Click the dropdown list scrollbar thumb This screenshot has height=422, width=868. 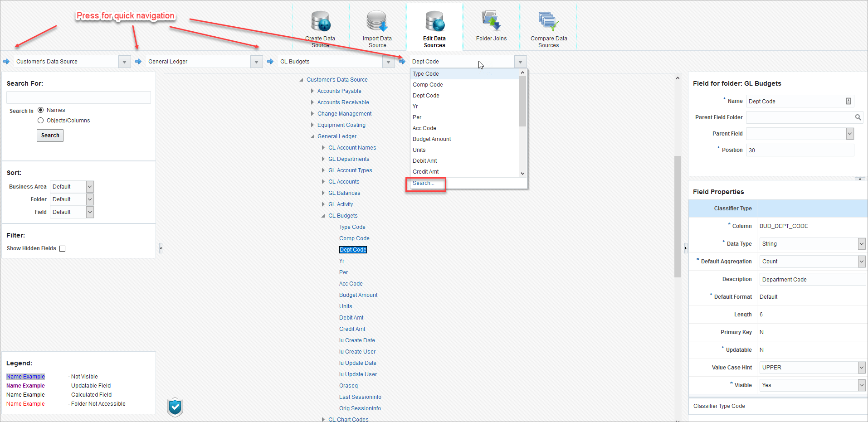pos(522,101)
